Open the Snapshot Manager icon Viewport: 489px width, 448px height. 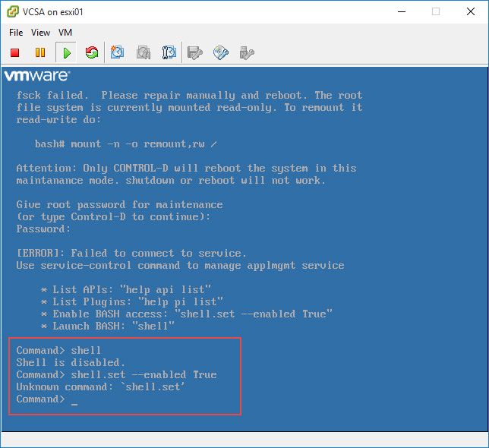coord(169,52)
